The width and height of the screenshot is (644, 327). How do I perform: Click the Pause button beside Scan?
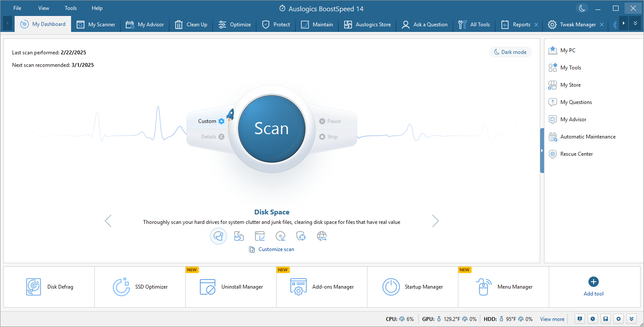(330, 121)
